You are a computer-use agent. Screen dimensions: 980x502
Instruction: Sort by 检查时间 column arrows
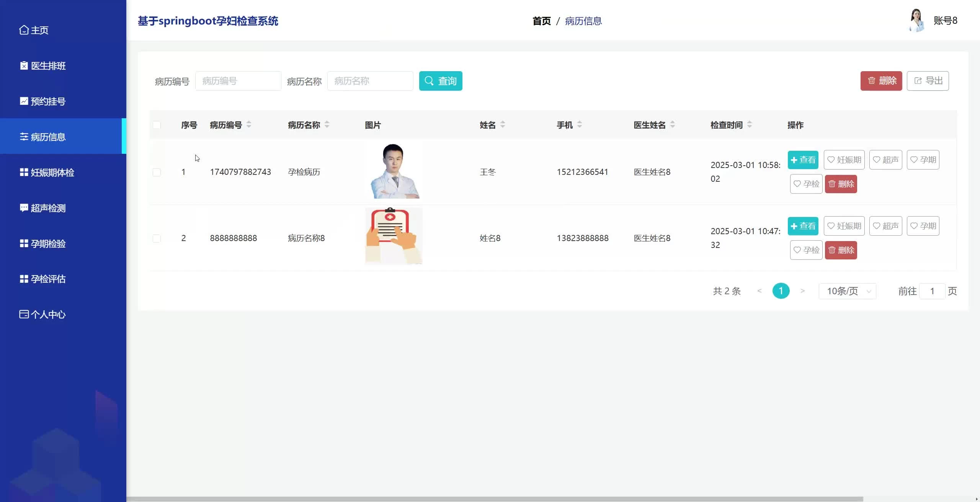[x=750, y=124]
